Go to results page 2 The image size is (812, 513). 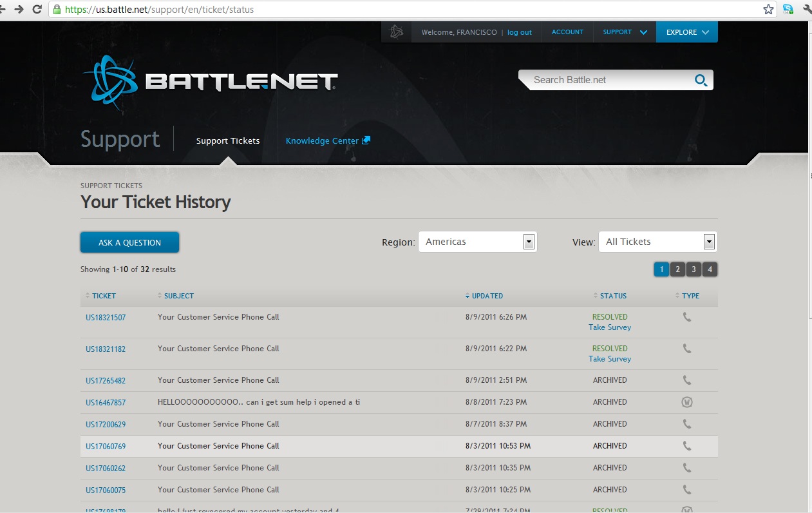click(677, 269)
